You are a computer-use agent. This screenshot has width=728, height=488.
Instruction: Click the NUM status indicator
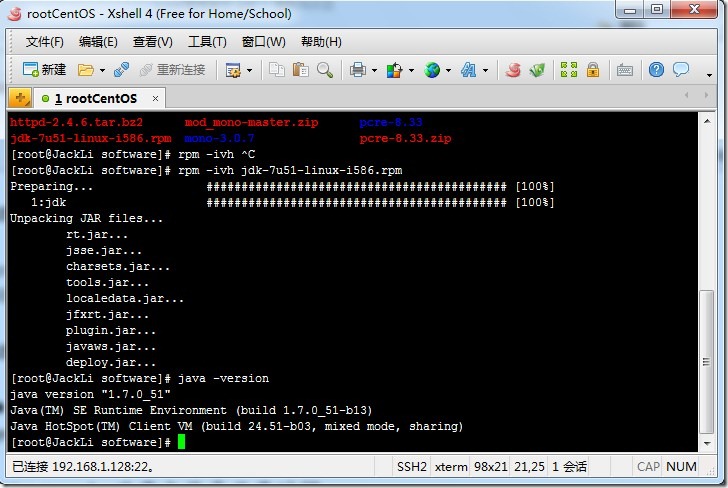[x=681, y=466]
